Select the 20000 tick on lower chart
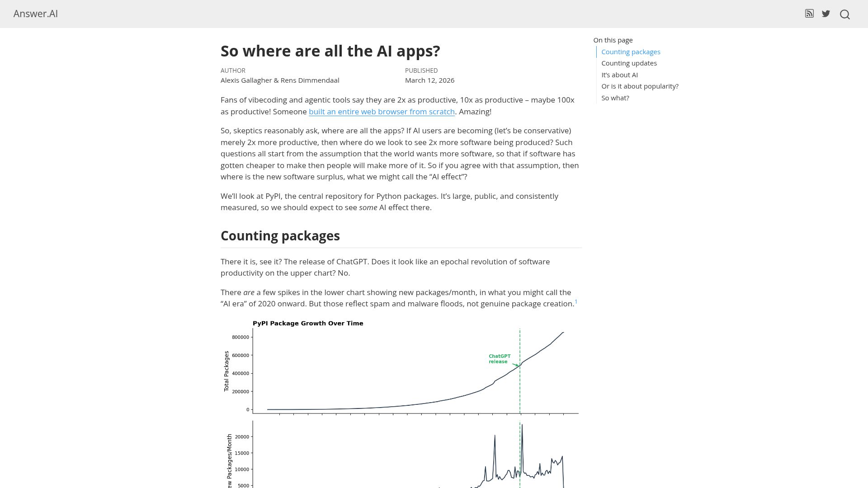The height and width of the screenshot is (488, 868). click(x=242, y=437)
